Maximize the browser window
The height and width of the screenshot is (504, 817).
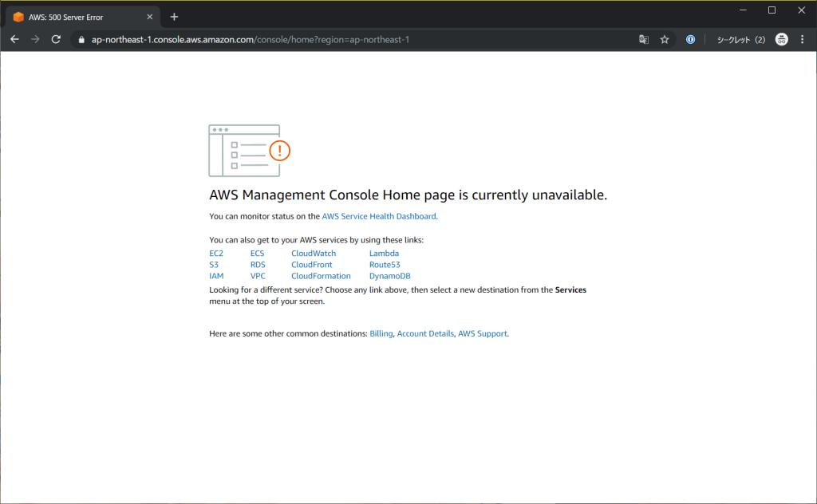tap(772, 10)
